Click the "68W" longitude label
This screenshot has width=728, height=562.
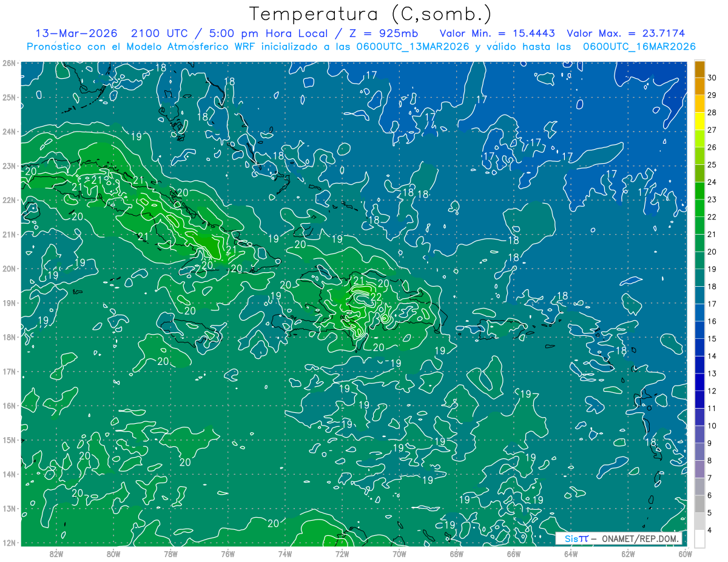click(x=456, y=554)
